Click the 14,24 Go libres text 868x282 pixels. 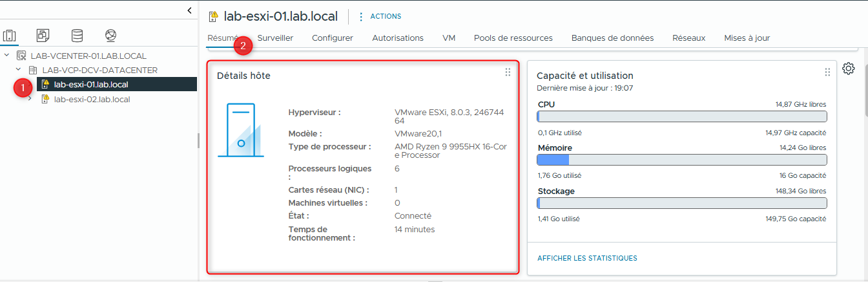point(803,147)
